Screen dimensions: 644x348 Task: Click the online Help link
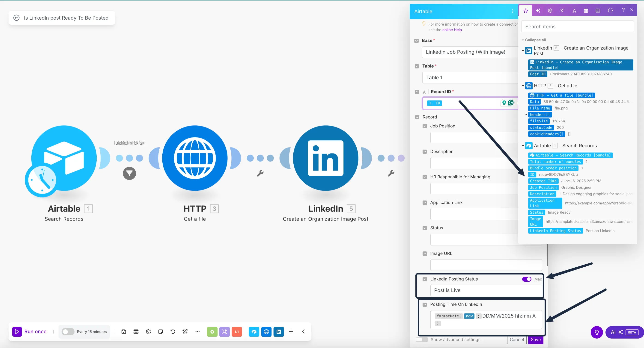tap(452, 30)
